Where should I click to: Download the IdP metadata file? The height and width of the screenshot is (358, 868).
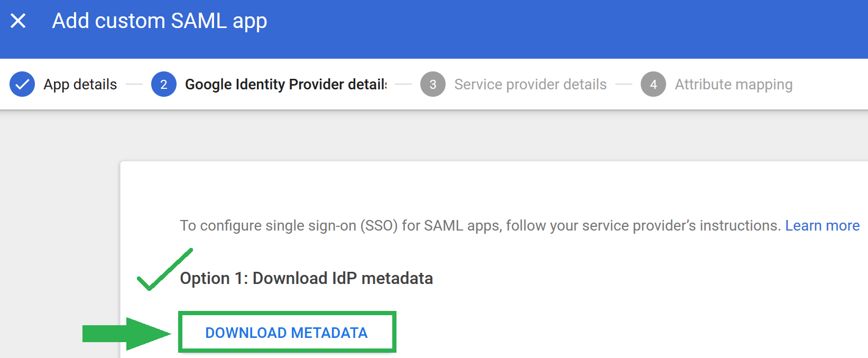coord(287,332)
